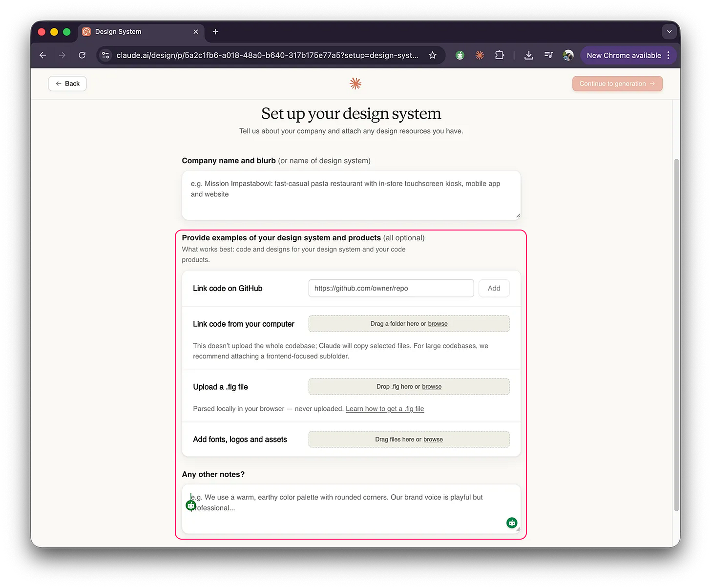Click the browser forward arrow
Image resolution: width=711 pixels, height=588 pixels.
pos(62,55)
